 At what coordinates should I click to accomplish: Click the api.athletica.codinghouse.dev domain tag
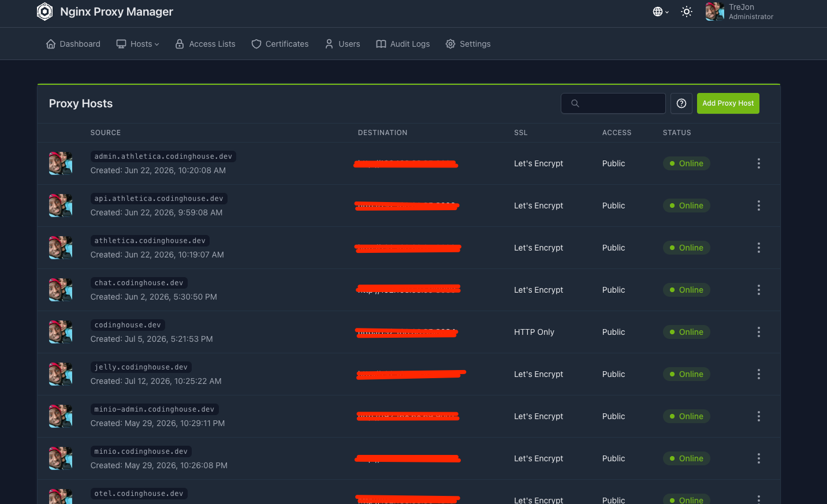point(159,199)
